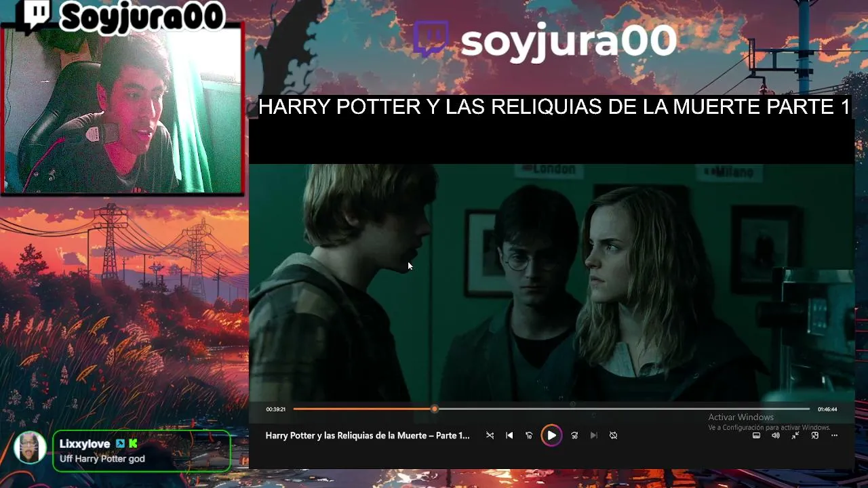
Task: Click the chat message 'Uff Harry Potter god'
Action: click(102, 459)
